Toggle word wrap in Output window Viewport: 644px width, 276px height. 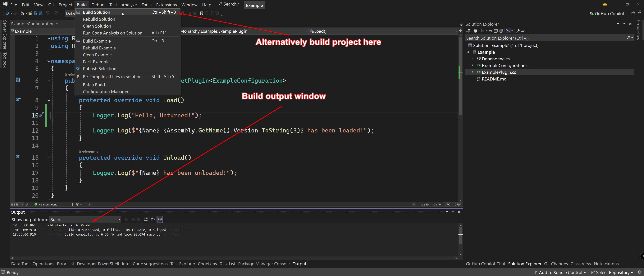(153, 219)
